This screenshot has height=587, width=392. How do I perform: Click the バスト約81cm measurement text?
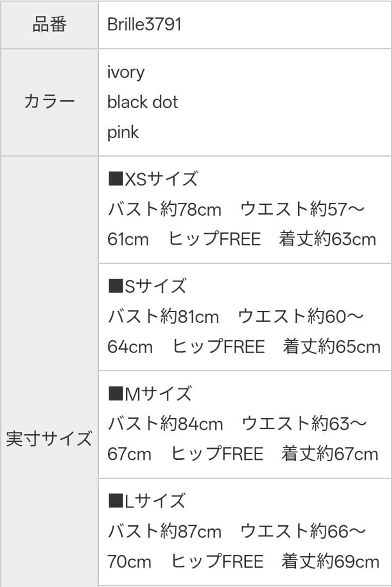click(x=163, y=316)
